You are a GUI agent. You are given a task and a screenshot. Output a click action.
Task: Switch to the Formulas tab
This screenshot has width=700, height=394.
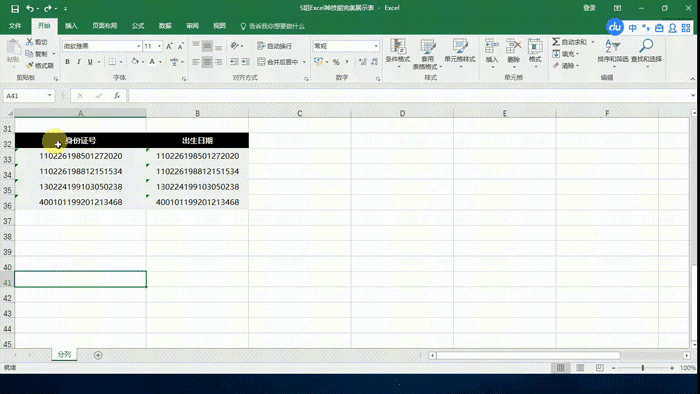tap(138, 26)
